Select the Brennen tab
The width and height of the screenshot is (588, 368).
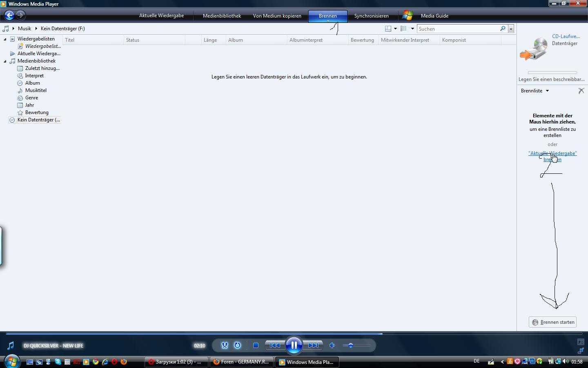tap(327, 16)
